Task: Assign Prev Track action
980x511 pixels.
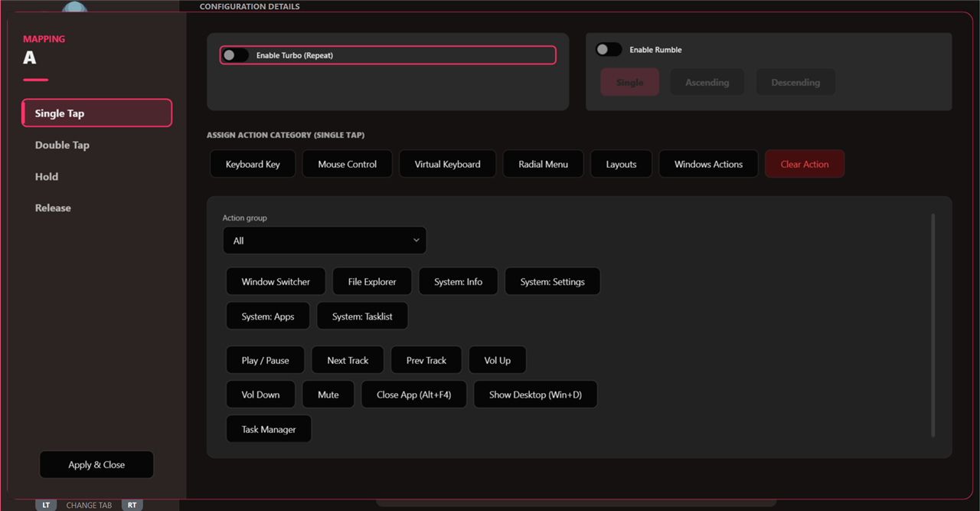Action: [x=426, y=360]
